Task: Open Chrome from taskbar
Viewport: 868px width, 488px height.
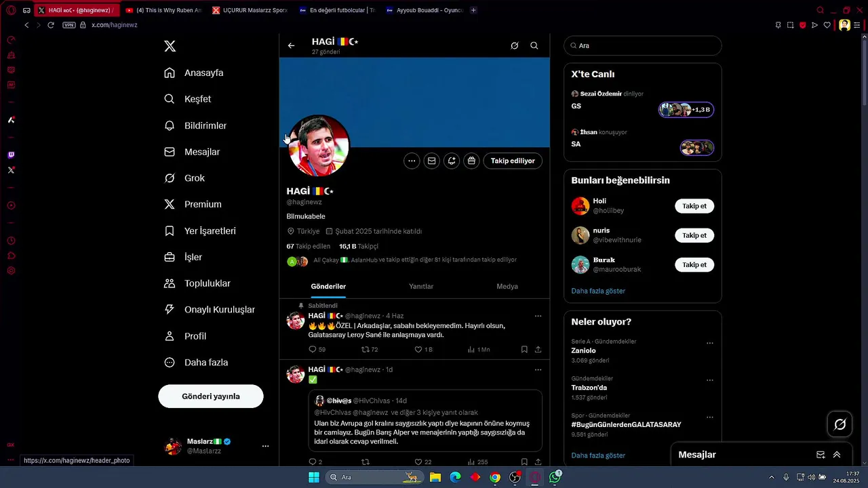Action: [x=495, y=477]
